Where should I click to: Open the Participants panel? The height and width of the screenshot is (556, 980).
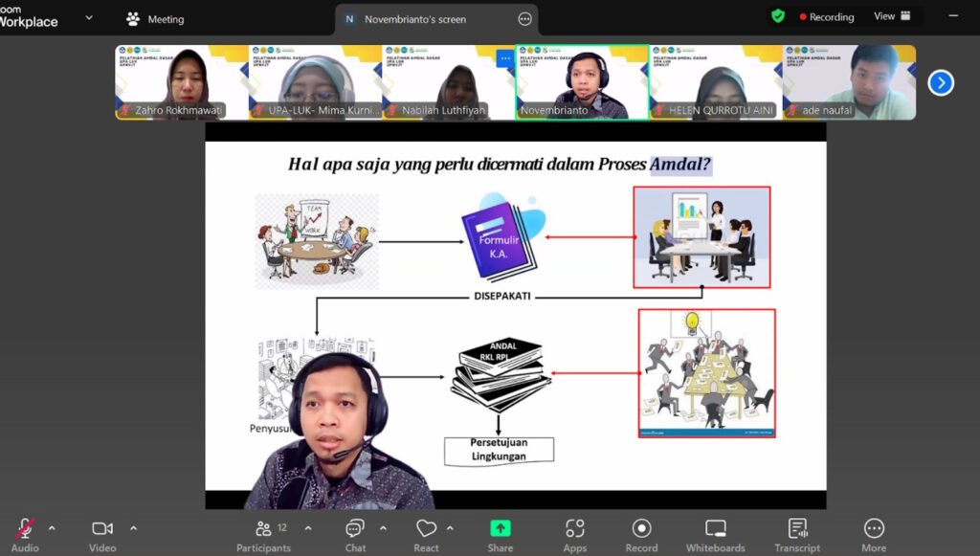(x=263, y=535)
